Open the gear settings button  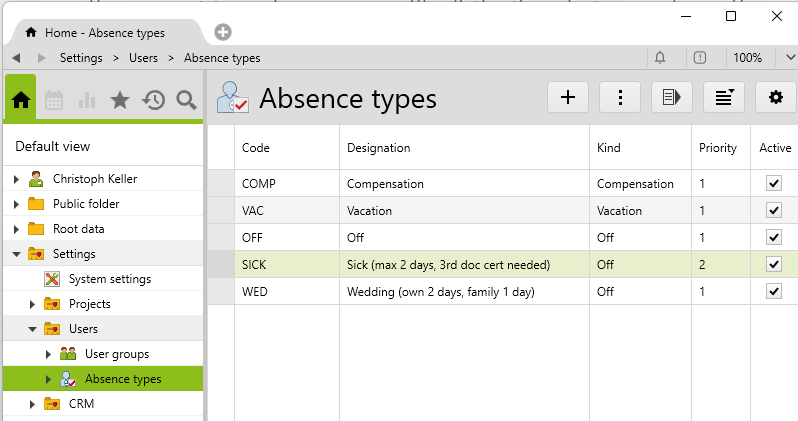point(775,97)
